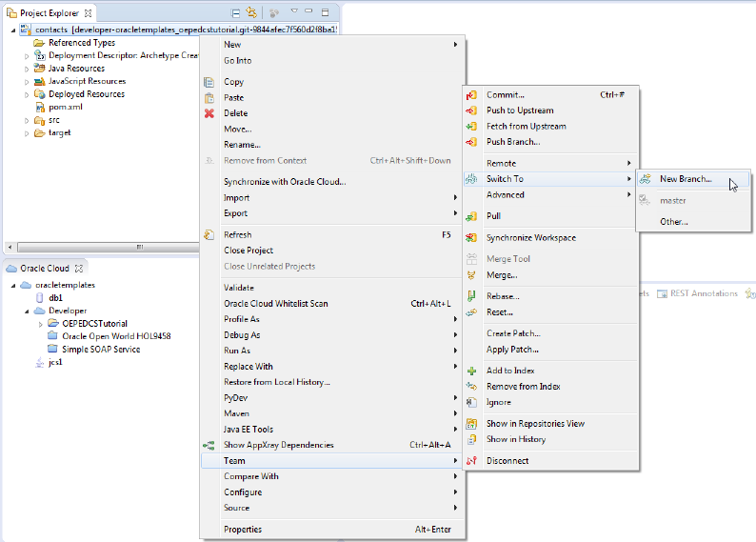Viewport: 756px width, 542px height.
Task: Choose Create Patch... menu item
Action: pos(550,333)
